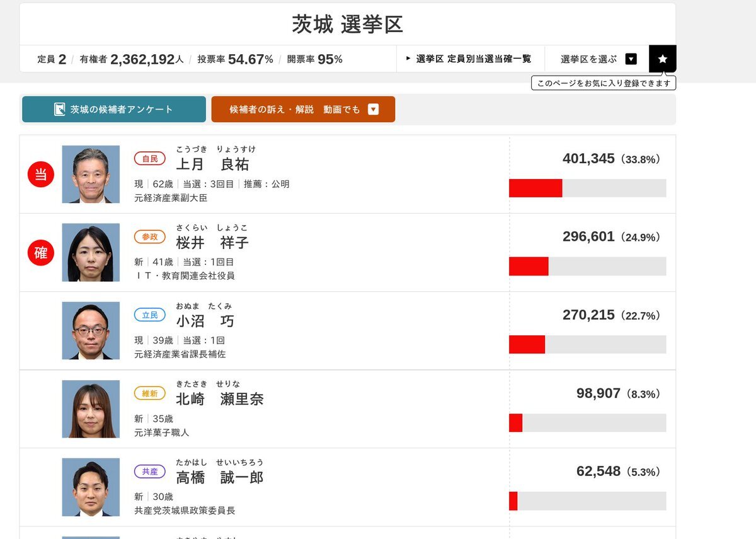Click the 定員 2 figure
The image size is (756, 539).
[x=52, y=59]
